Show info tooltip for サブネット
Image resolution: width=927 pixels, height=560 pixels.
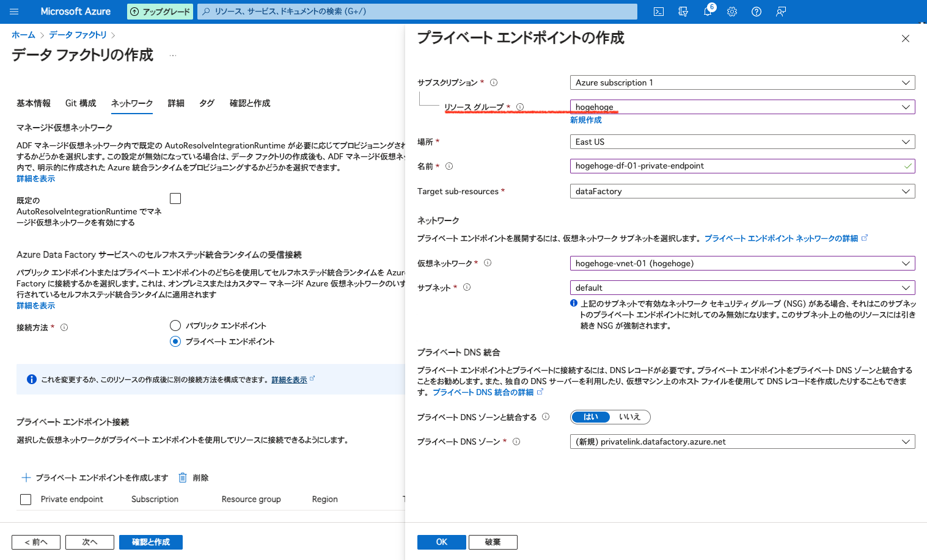click(467, 287)
